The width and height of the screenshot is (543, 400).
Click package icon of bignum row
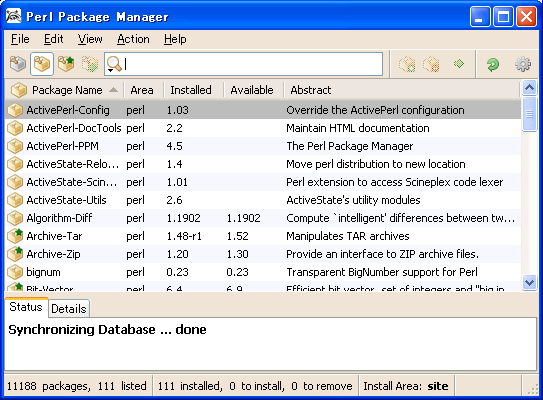(15, 272)
